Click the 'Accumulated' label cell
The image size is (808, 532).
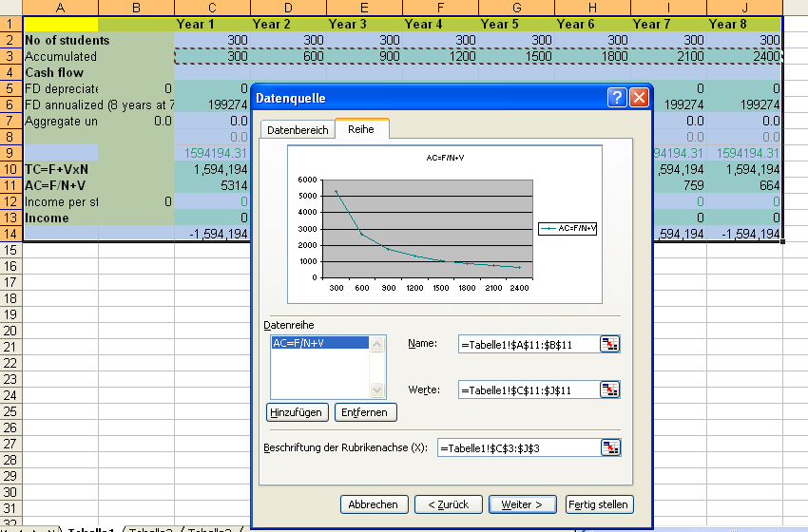[60, 56]
